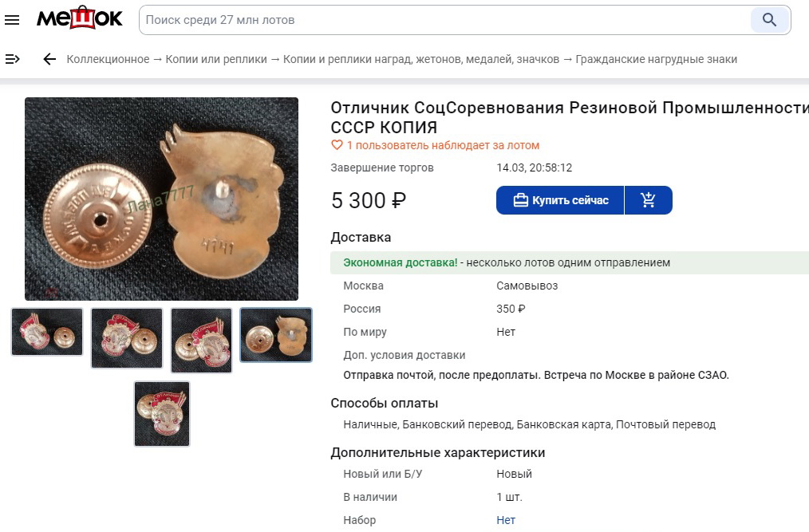Select the fourth thumbnail showing badge back
Image resolution: width=809 pixels, height=532 pixels.
276,334
